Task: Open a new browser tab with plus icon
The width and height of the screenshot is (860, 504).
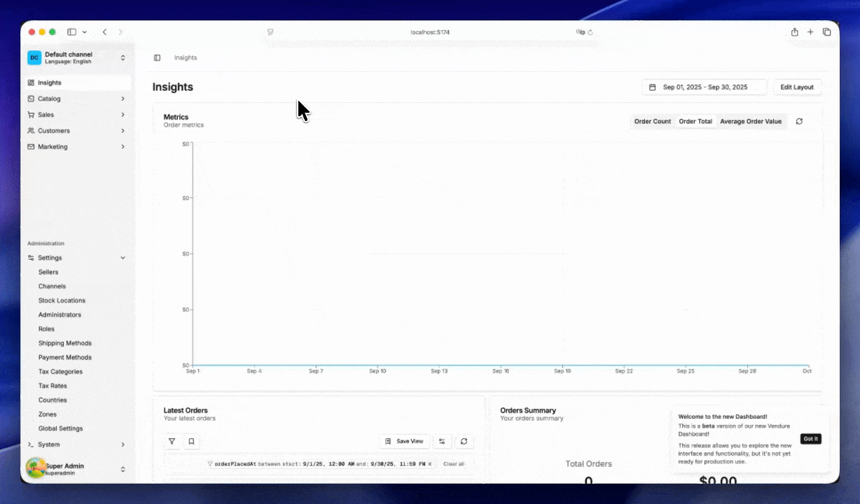Action: (x=810, y=32)
